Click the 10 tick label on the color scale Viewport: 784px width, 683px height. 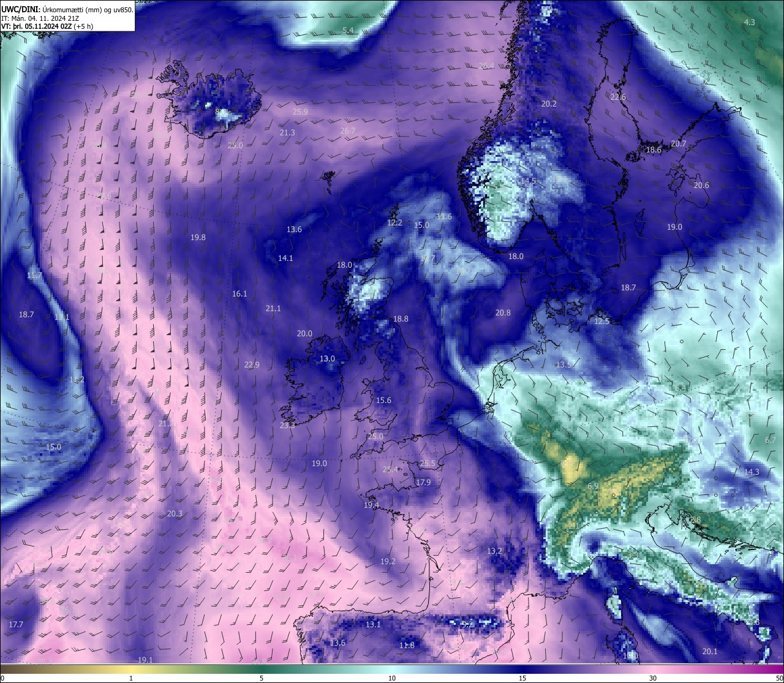[x=392, y=678]
